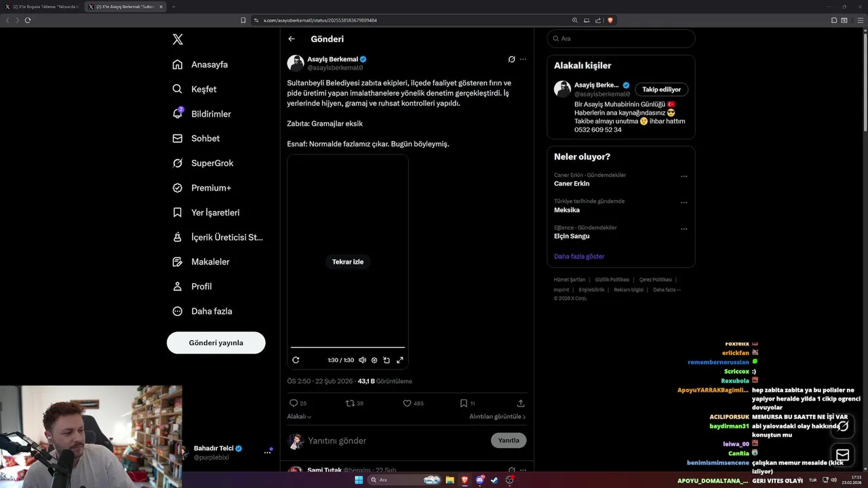Click the Gönderi yayınla button
The image size is (868, 488).
click(x=216, y=343)
